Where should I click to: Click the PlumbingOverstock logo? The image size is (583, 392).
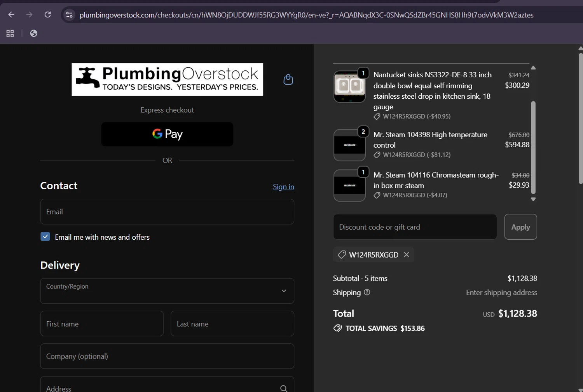(x=167, y=80)
